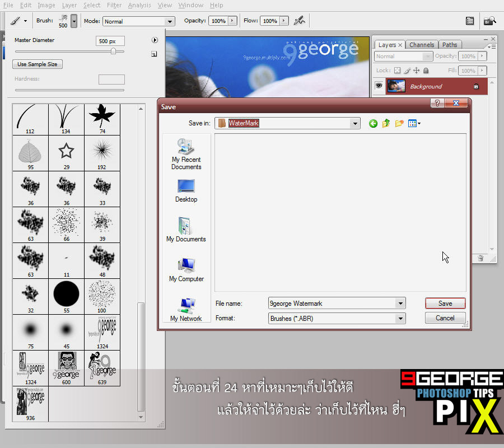Create a new folder in Save dialog

coord(399,123)
